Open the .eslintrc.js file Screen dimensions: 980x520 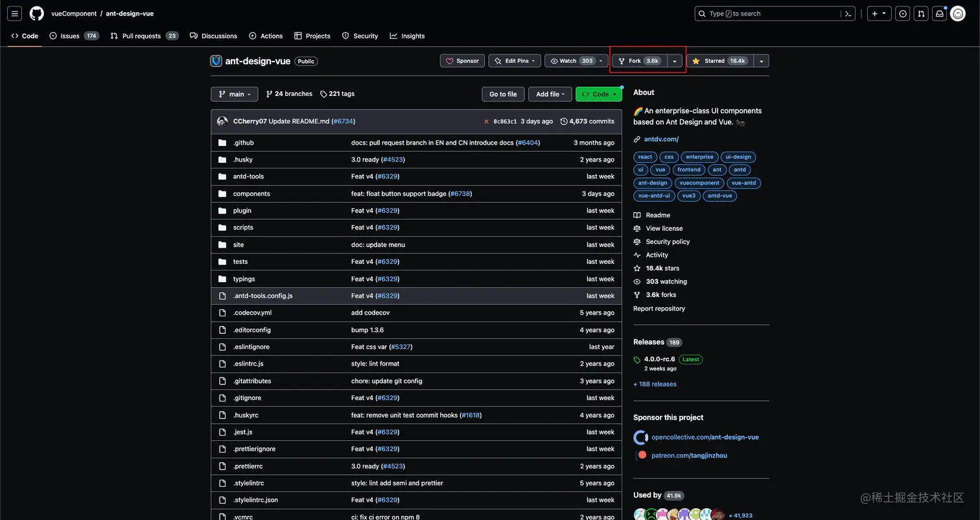248,364
